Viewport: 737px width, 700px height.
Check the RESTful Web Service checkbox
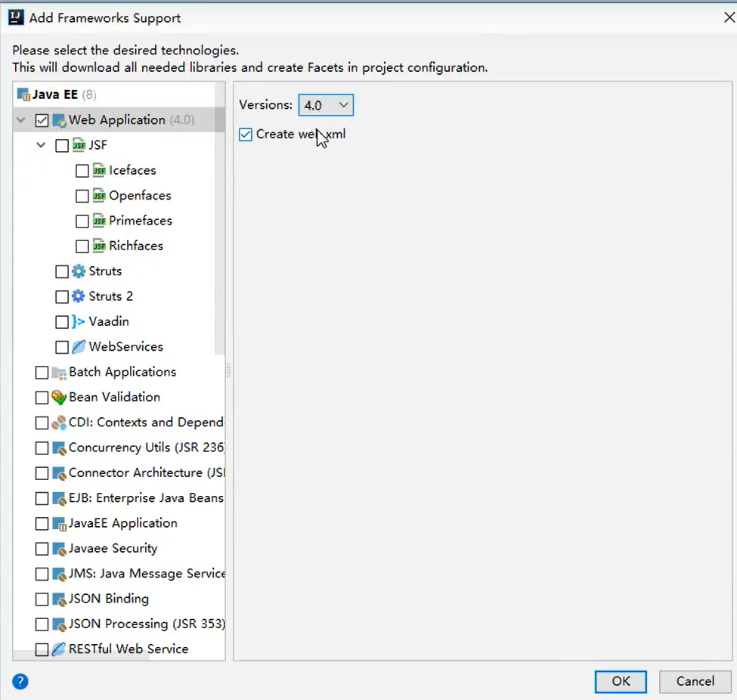[x=42, y=649]
